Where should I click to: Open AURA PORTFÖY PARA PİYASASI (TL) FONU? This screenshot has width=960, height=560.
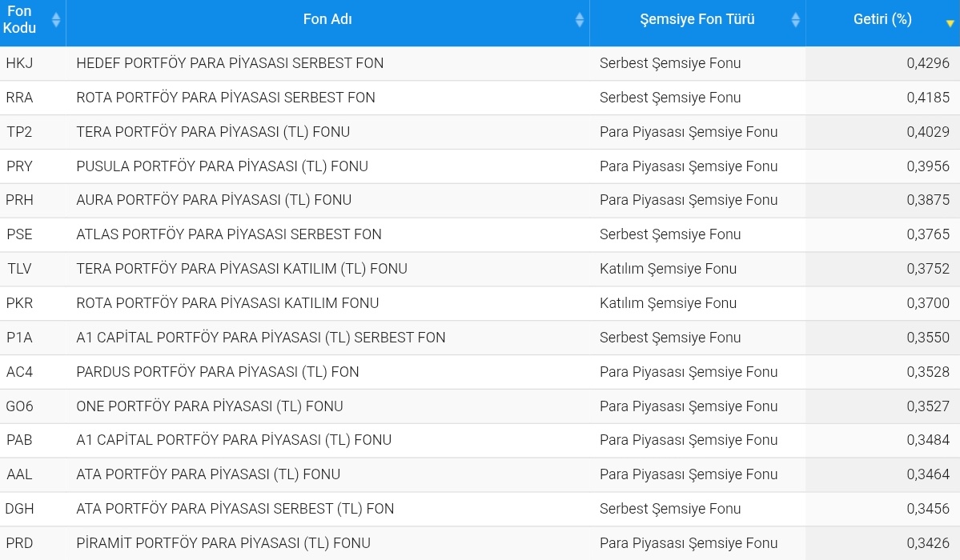coord(214,199)
